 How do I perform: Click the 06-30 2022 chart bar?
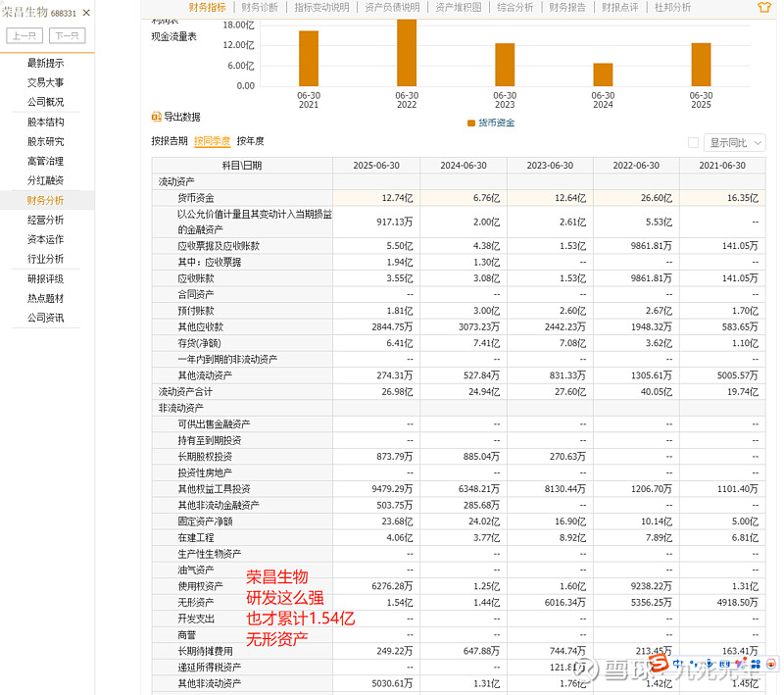pos(407,53)
